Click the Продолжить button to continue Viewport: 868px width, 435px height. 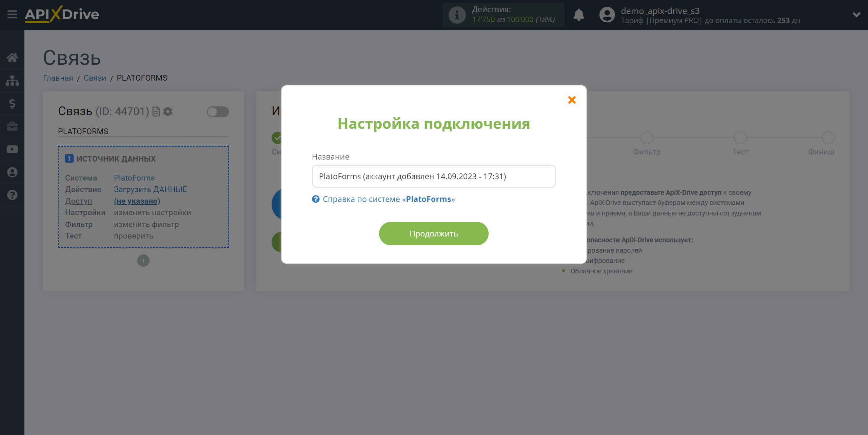coord(434,233)
